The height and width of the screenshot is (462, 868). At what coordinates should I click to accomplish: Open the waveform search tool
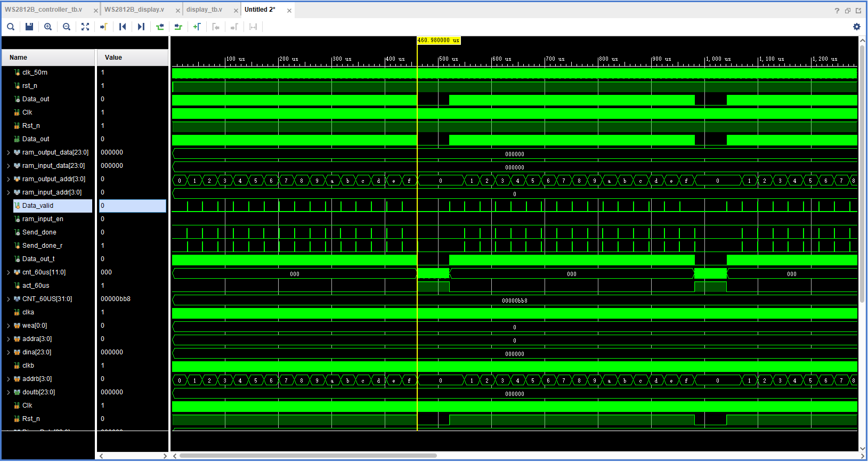point(11,27)
